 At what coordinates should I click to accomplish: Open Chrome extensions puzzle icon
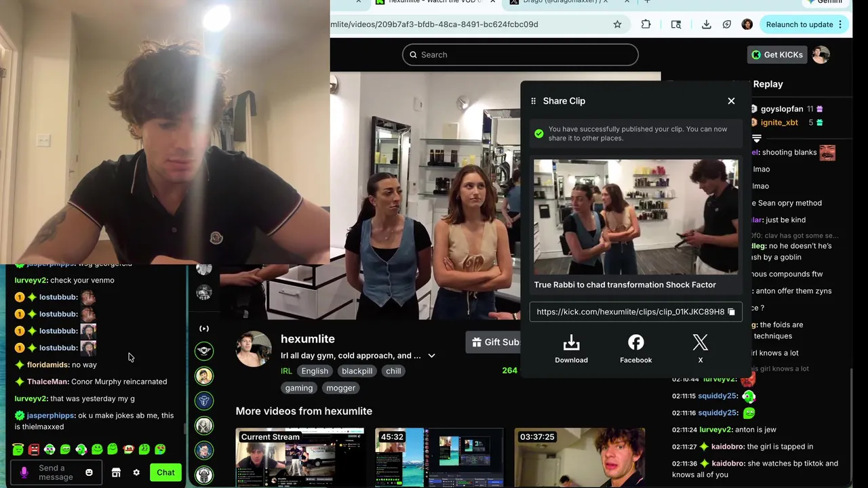pyautogui.click(x=646, y=24)
